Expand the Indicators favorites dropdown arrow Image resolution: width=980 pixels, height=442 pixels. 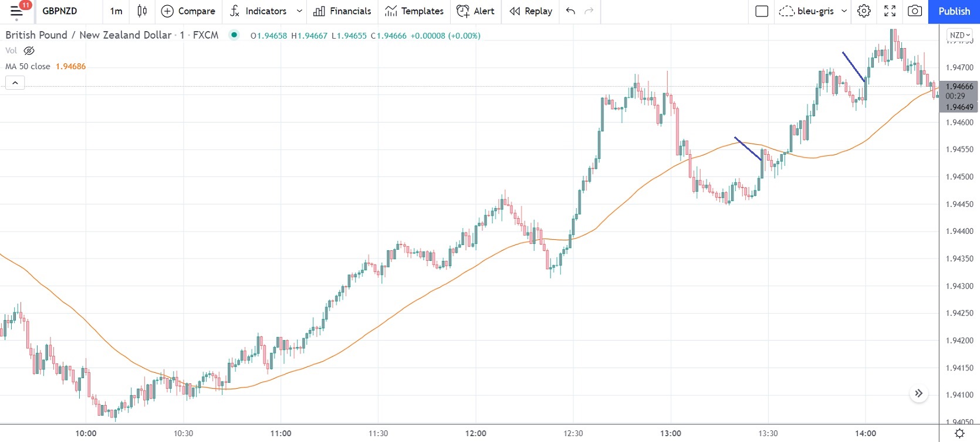click(299, 11)
